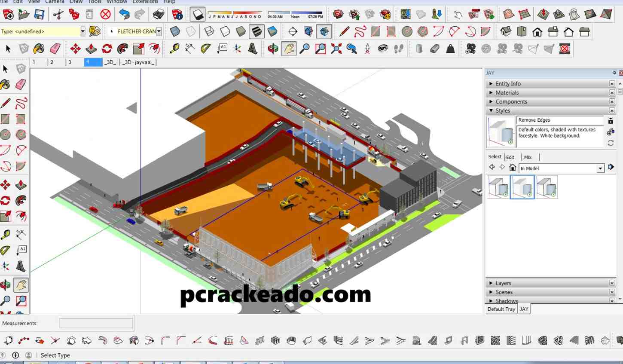The width and height of the screenshot is (623, 364).
Task: Open Model Info from the toolbar
Action: pyautogui.click(x=177, y=15)
